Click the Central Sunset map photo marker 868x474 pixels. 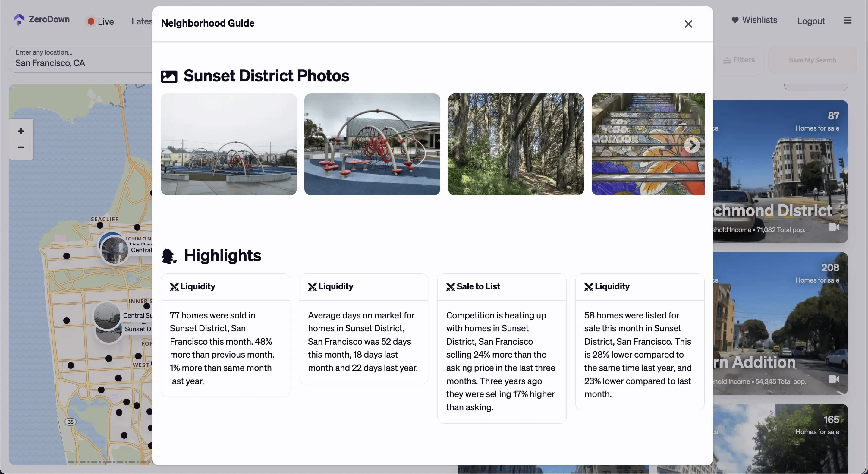pos(107,316)
